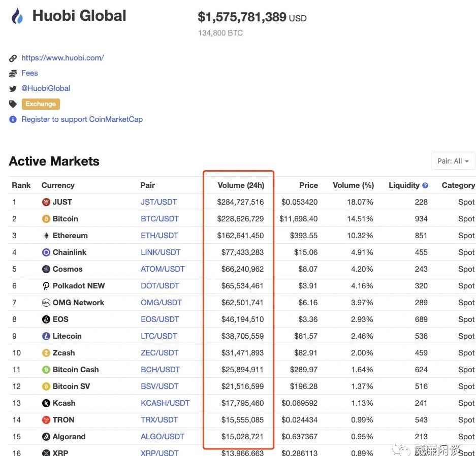The image size is (476, 456).
Task: Click the Twitter bird icon
Action: tap(13, 88)
